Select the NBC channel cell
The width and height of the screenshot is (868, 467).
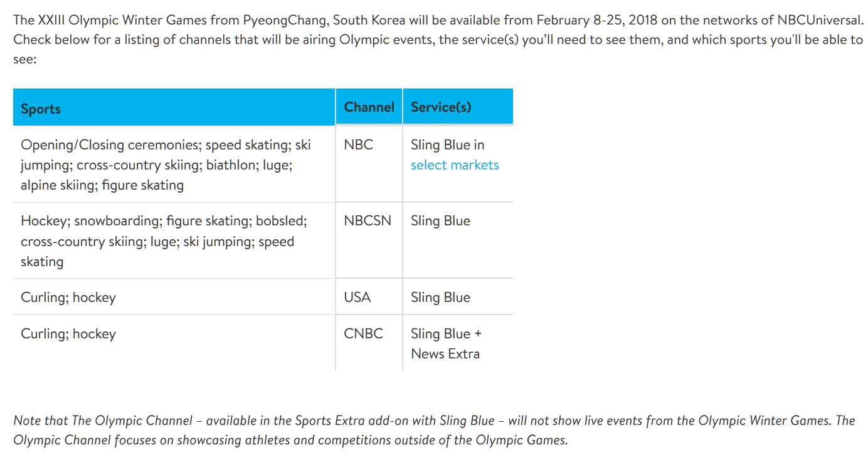pyautogui.click(x=369, y=164)
